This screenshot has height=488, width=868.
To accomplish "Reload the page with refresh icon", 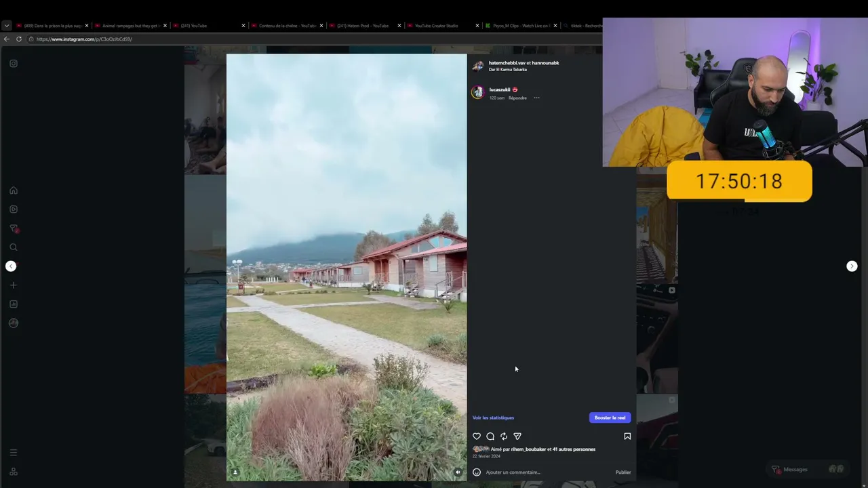I will pyautogui.click(x=19, y=39).
